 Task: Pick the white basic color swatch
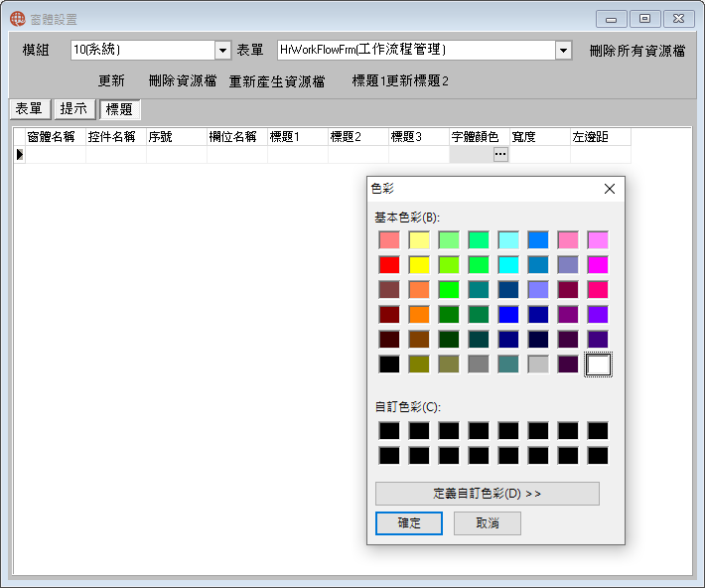[598, 365]
